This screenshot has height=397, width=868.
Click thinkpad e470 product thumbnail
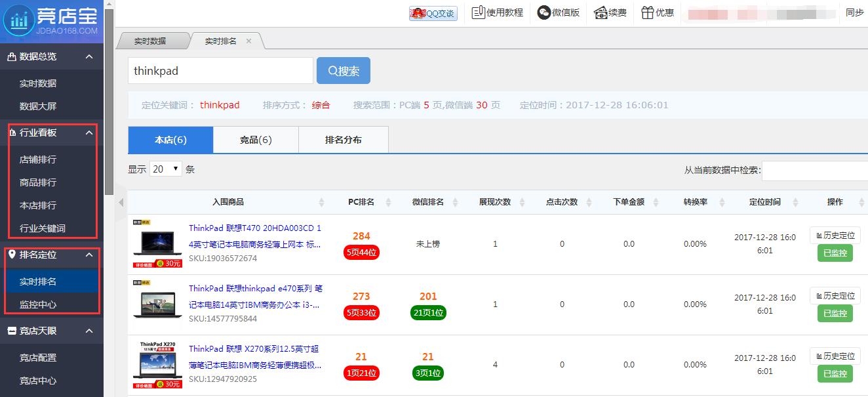point(157,304)
